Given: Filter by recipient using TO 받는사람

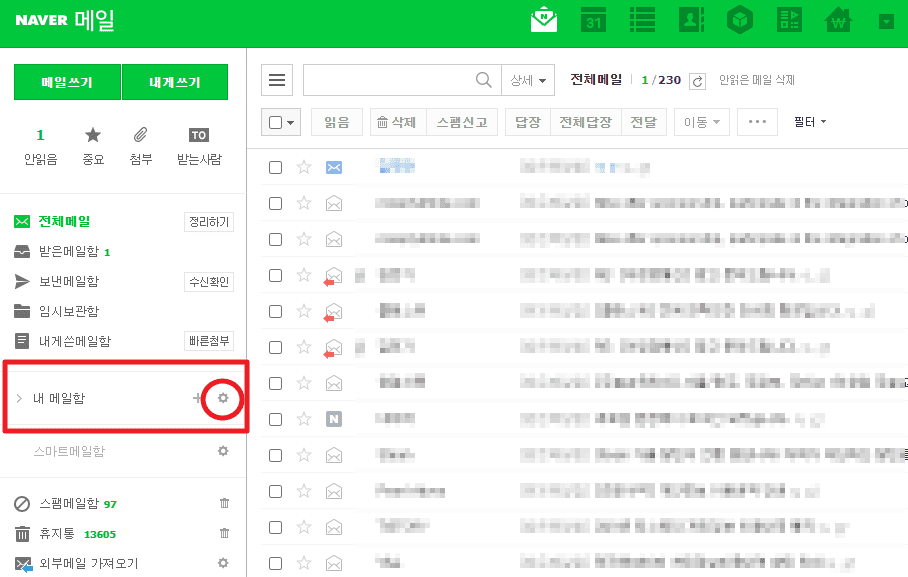Looking at the screenshot, I should [199, 147].
